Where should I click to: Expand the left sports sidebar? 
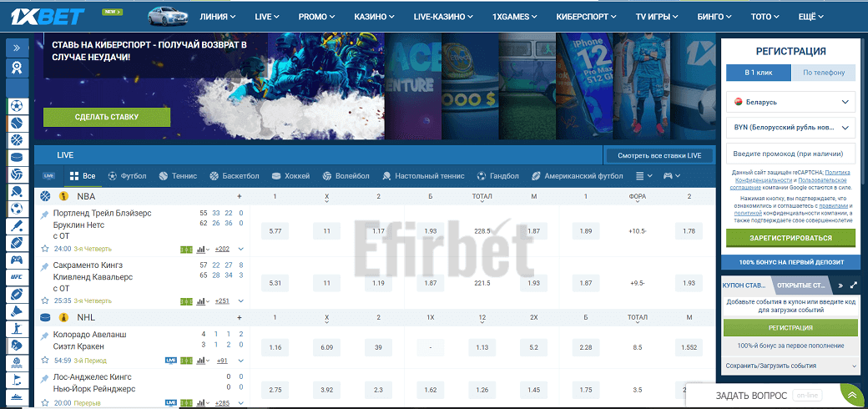(17, 48)
